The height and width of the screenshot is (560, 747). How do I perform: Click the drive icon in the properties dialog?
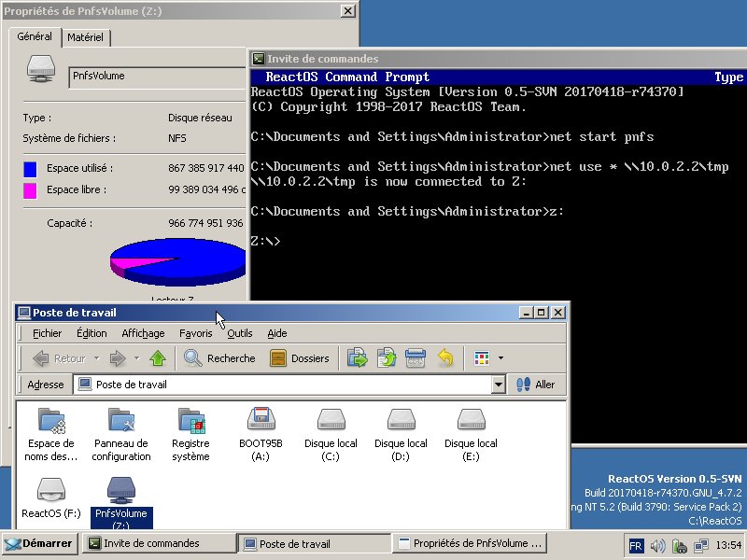point(41,69)
